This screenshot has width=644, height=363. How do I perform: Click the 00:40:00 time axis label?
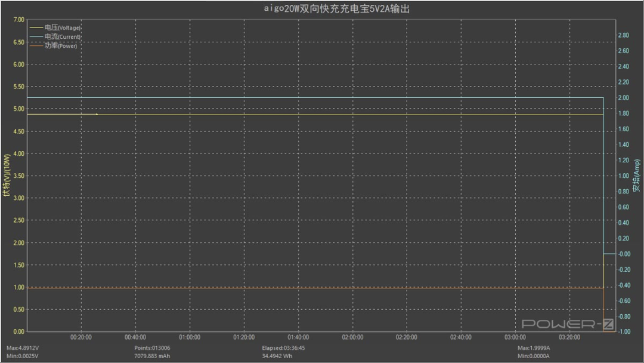point(135,337)
